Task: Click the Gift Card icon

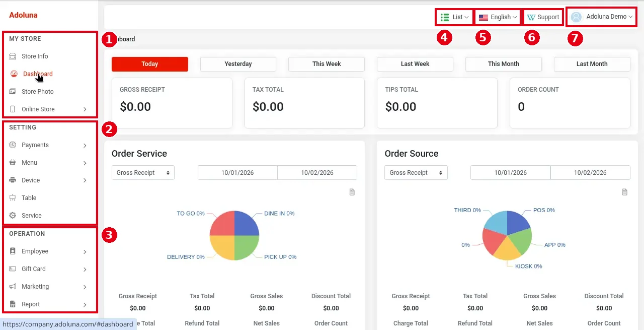Action: (13, 269)
